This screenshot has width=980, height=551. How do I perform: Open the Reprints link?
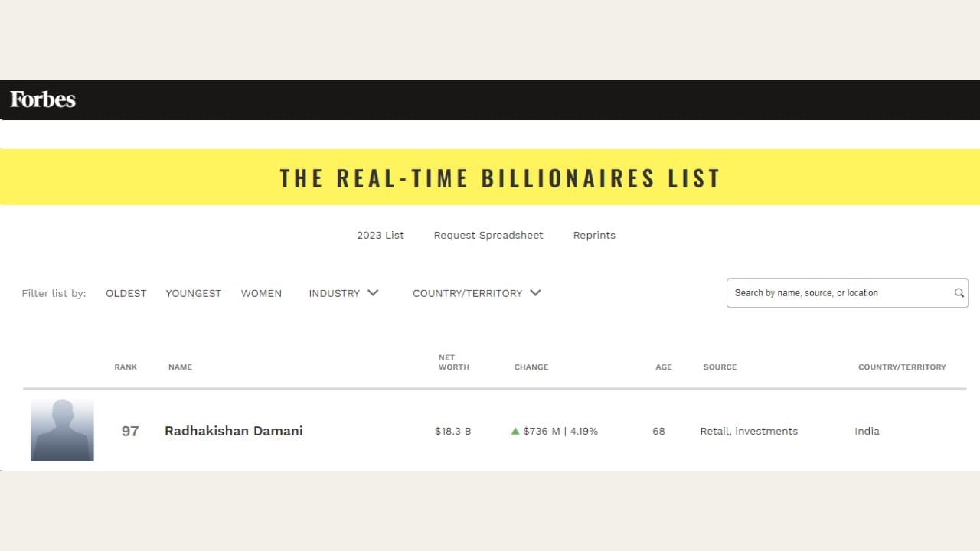click(x=594, y=235)
